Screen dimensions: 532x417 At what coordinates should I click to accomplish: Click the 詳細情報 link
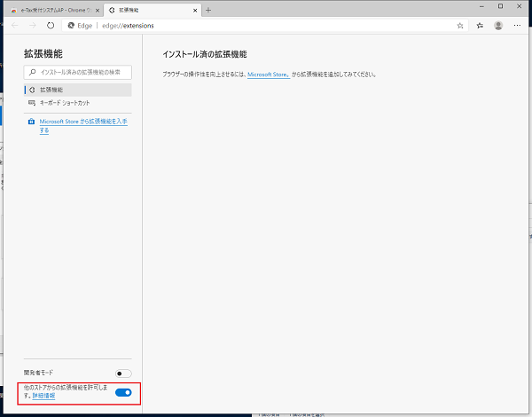coord(43,396)
